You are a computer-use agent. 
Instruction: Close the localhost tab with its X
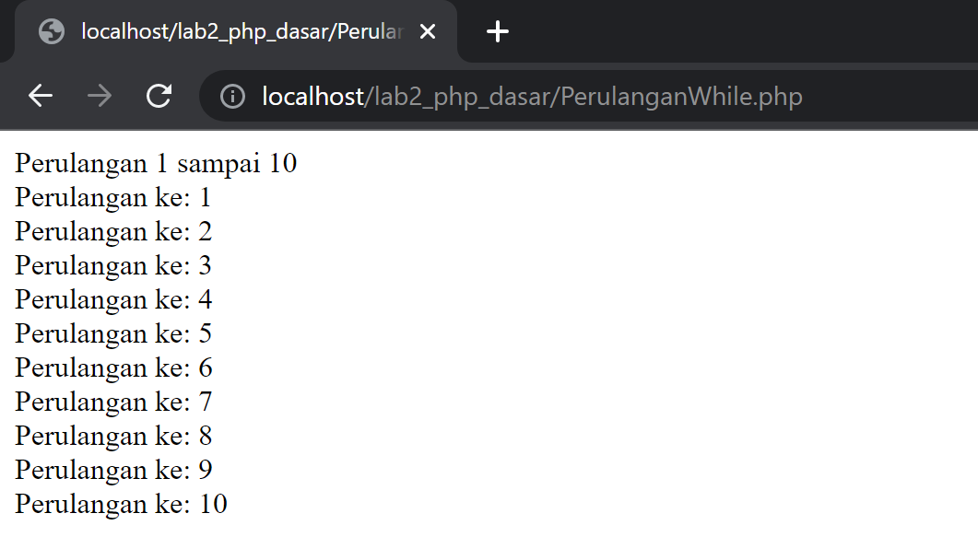[x=427, y=31]
